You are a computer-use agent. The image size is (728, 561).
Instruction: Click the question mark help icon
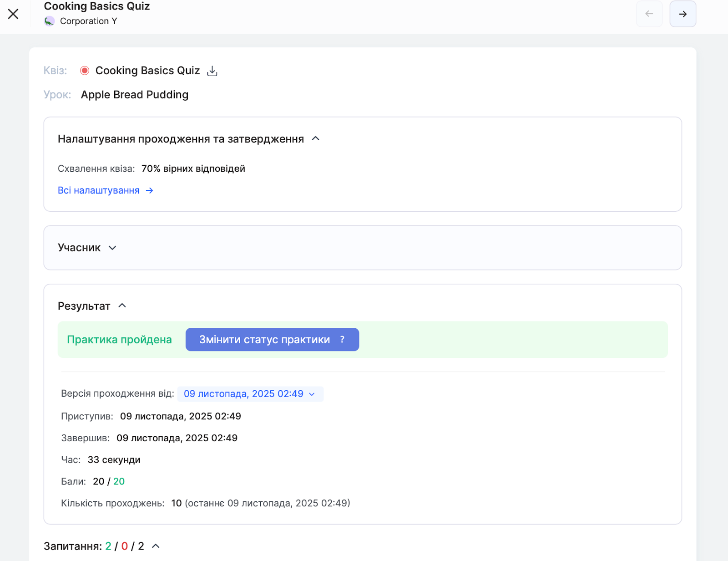point(342,340)
